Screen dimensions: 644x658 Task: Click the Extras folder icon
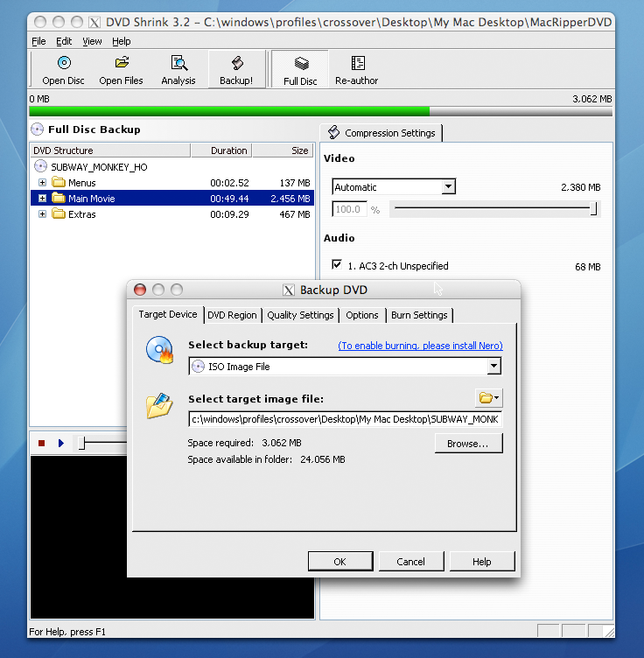click(x=59, y=213)
